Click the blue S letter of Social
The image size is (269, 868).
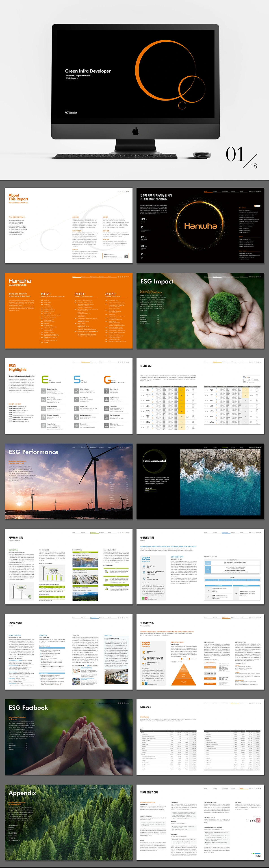click(77, 379)
